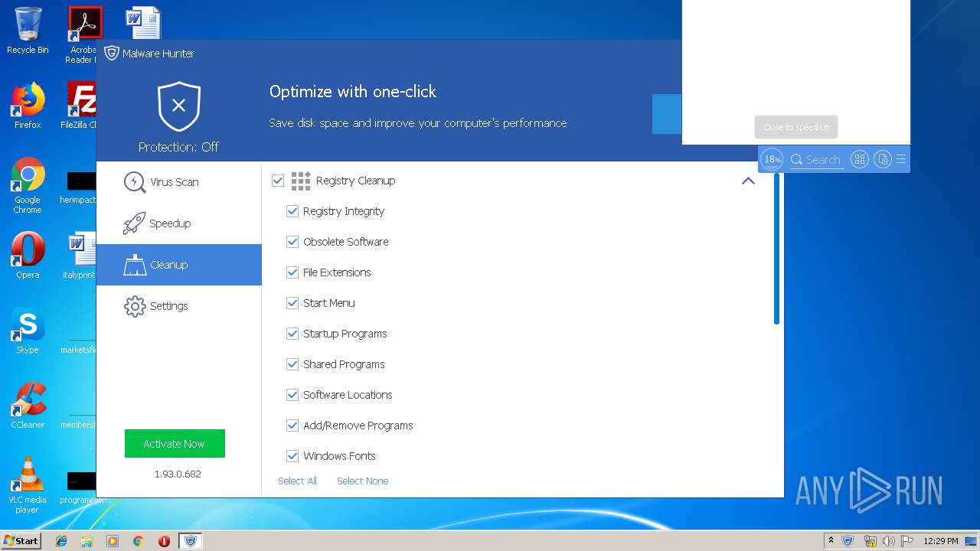Switch to the Speedup section
Screen dimensions: 980x551
click(x=178, y=223)
